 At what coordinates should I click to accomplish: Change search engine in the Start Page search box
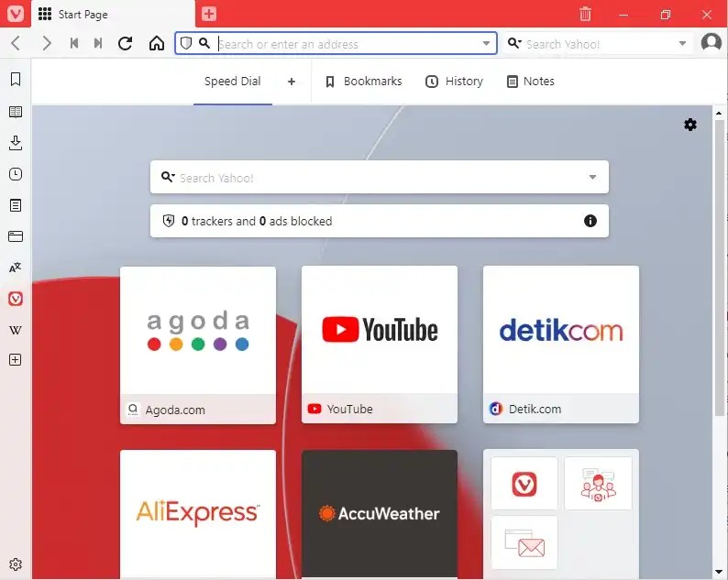tap(168, 177)
